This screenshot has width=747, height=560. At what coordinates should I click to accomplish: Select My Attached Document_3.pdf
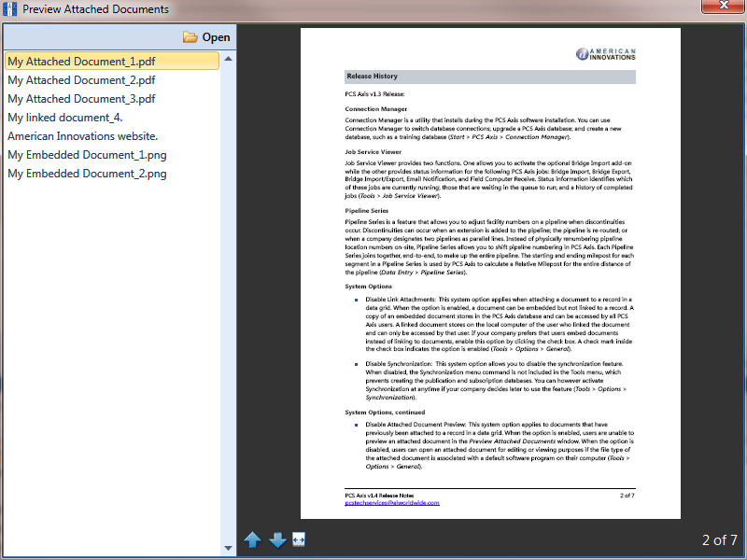[81, 99]
